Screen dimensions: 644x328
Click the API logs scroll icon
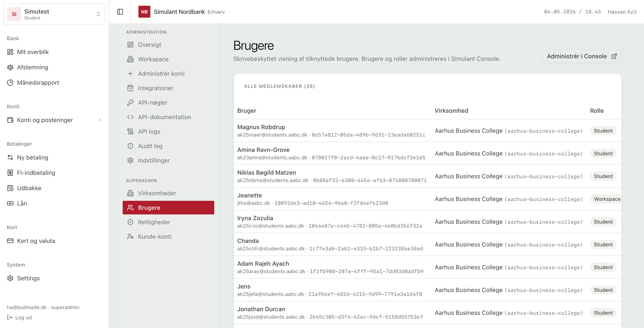pos(130,131)
